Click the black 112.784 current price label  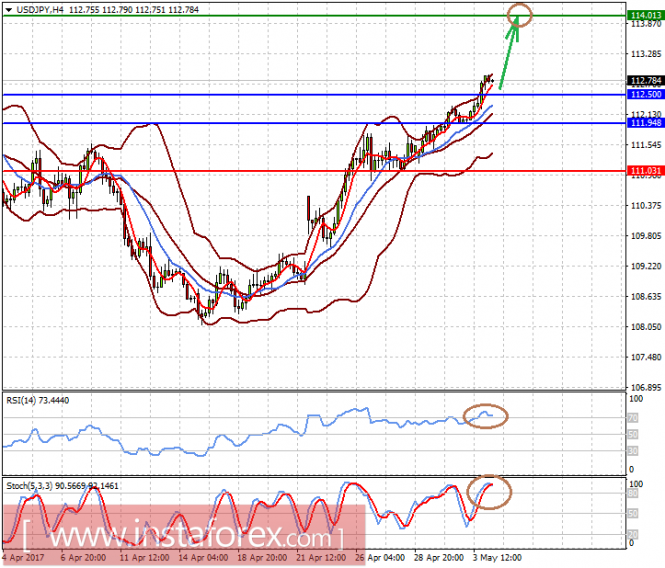click(x=645, y=81)
